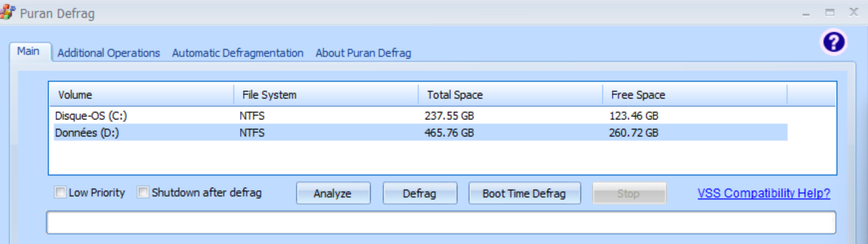Click the empty status progress bar

441,222
